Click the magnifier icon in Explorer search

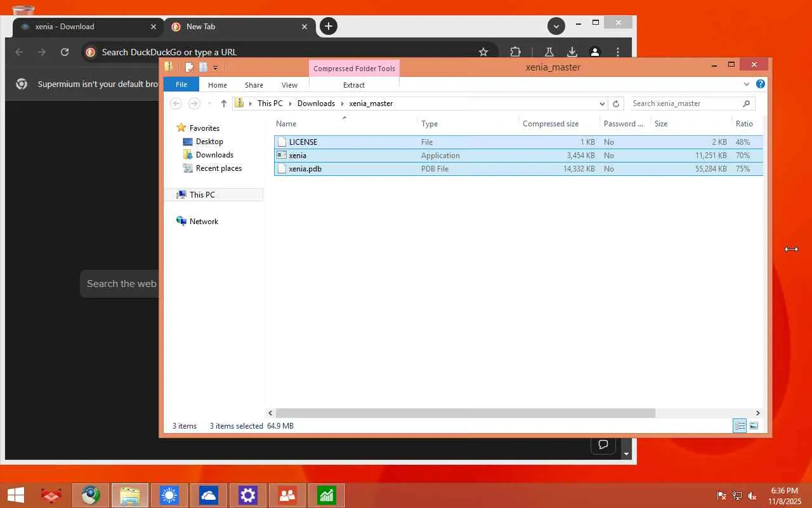[747, 104]
